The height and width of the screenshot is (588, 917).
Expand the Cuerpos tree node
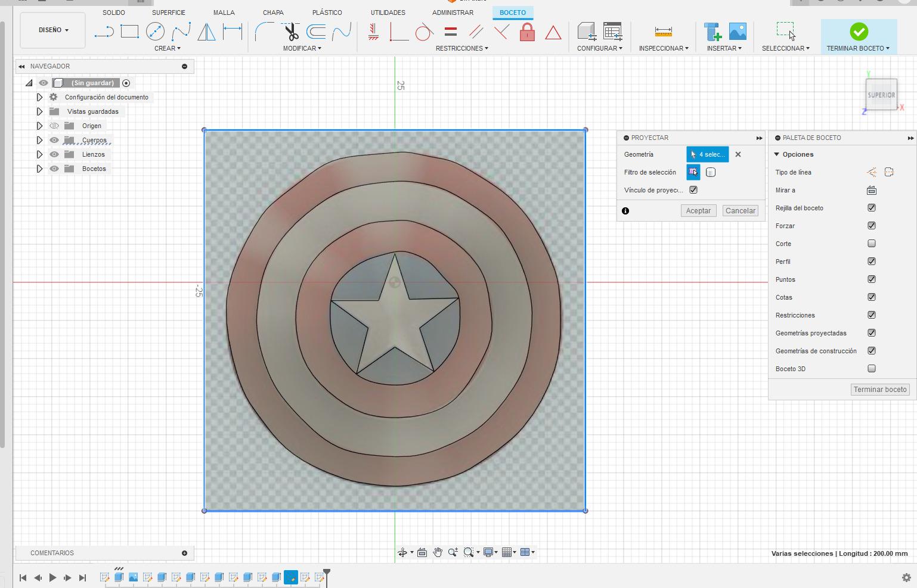coord(39,140)
